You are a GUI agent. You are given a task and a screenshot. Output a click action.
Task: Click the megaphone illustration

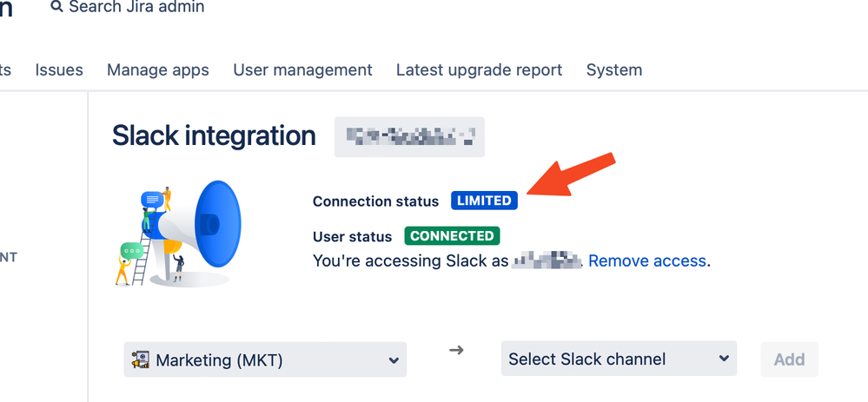tap(178, 233)
